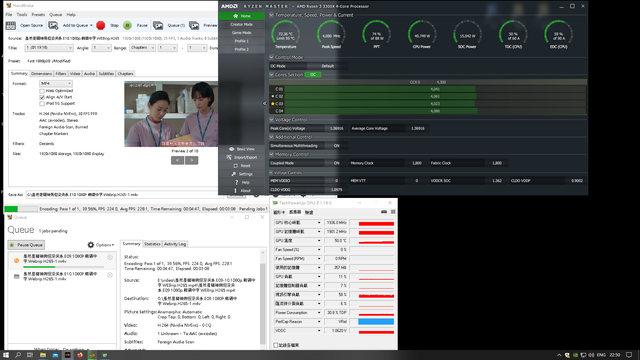Viewport: 640px width, 360px height.
Task: Open Power Consumption sensor dropdown in GPU-Z
Action: 319,313
